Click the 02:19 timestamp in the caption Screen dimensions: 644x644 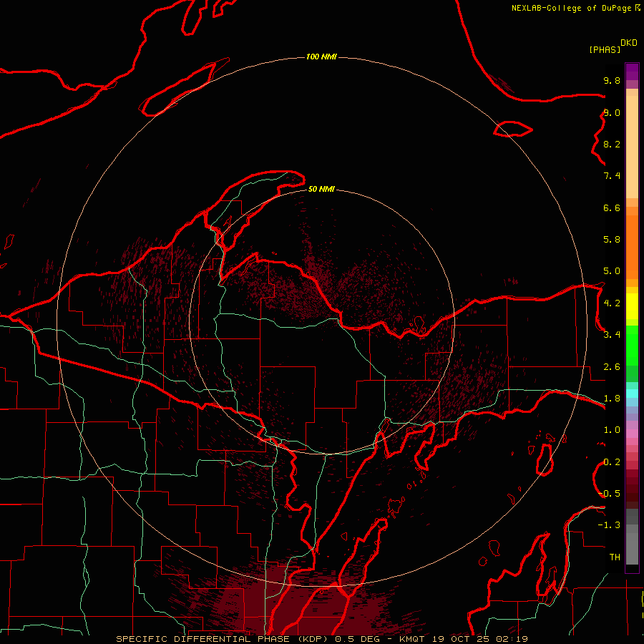tap(512, 639)
